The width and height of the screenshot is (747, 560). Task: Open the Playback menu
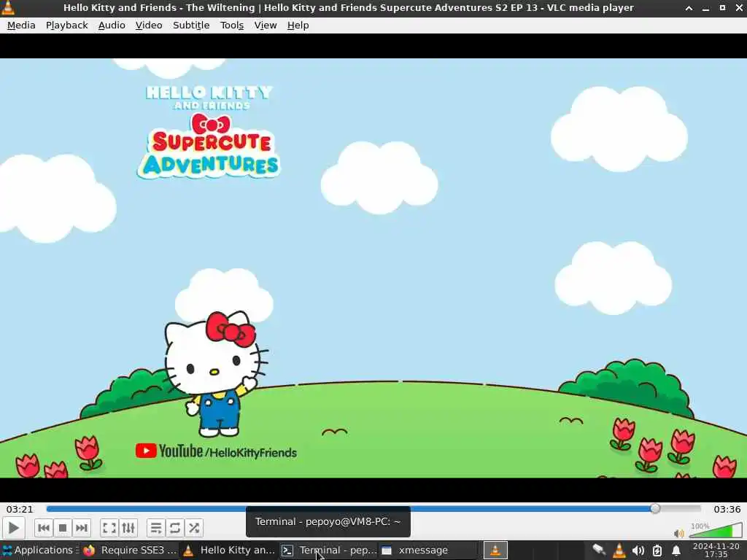point(66,26)
